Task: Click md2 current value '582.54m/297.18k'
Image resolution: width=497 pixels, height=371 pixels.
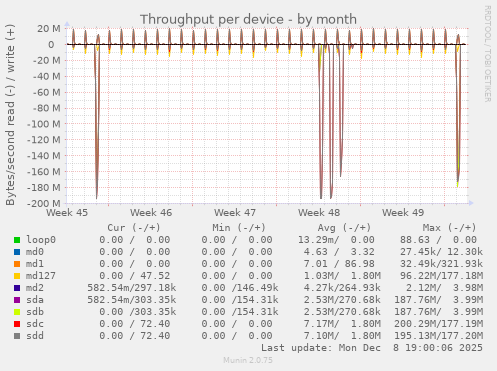Action: [x=132, y=288]
